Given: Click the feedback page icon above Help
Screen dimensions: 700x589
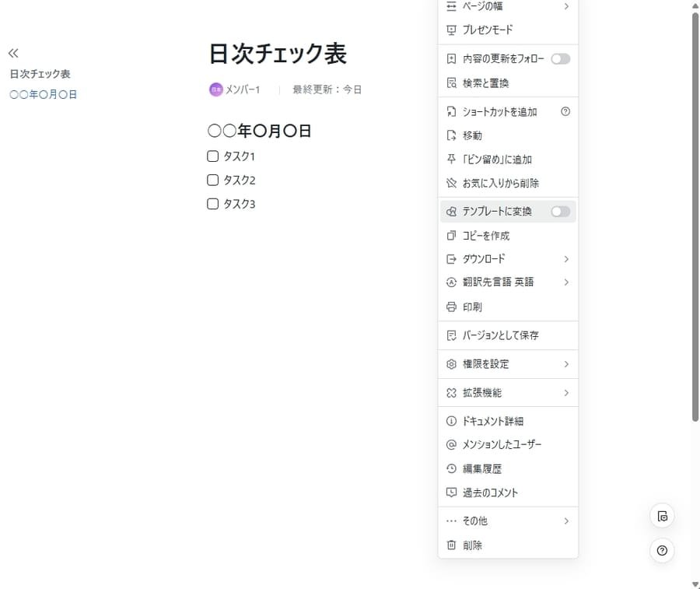Looking at the screenshot, I should tap(662, 516).
